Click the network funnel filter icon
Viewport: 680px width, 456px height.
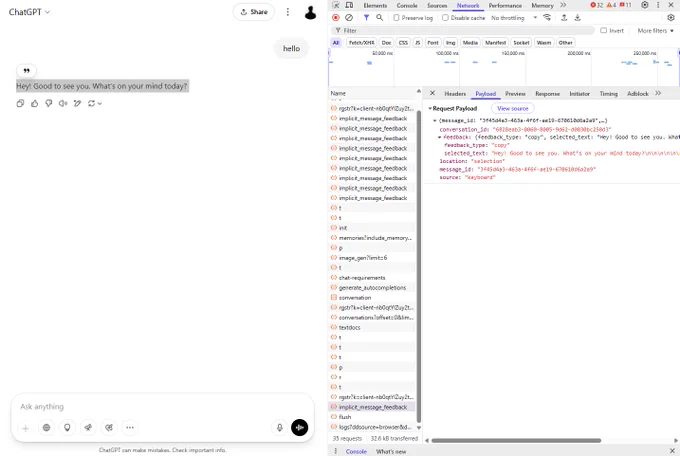click(x=366, y=18)
